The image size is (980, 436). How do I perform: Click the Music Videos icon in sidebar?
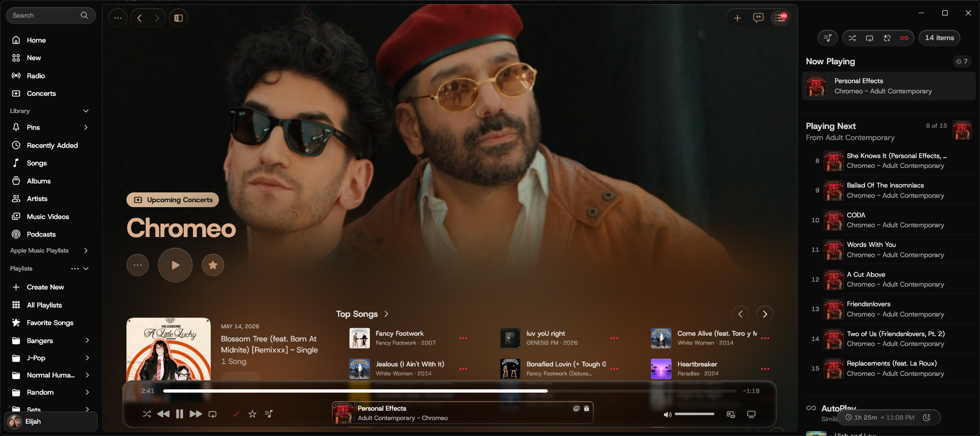click(16, 217)
